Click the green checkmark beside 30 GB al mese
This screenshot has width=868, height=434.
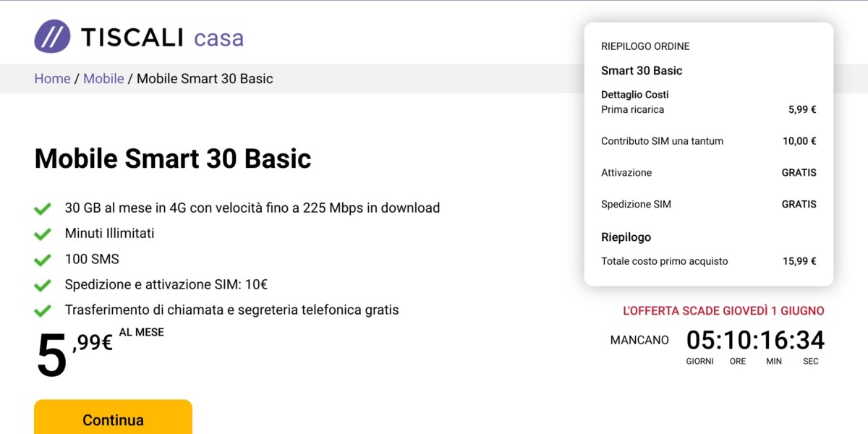pyautogui.click(x=43, y=209)
